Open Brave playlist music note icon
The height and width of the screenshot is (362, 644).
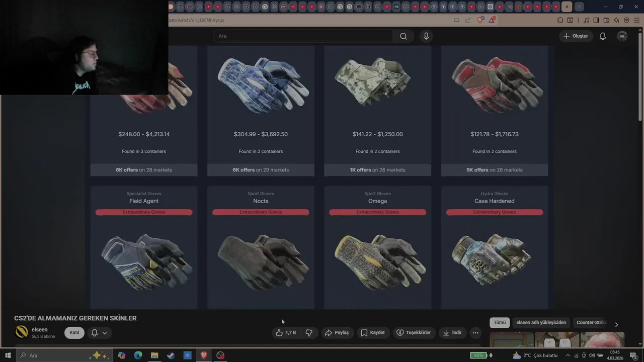click(586, 20)
